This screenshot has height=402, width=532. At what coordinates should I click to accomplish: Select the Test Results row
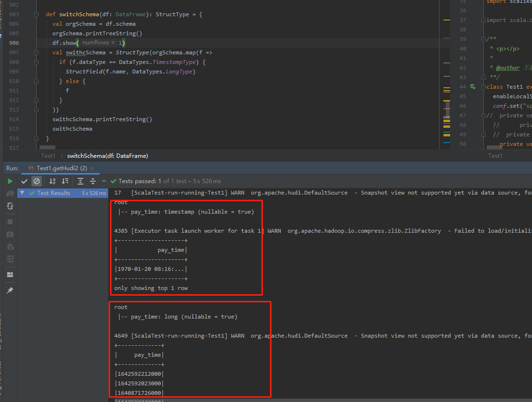63,193
